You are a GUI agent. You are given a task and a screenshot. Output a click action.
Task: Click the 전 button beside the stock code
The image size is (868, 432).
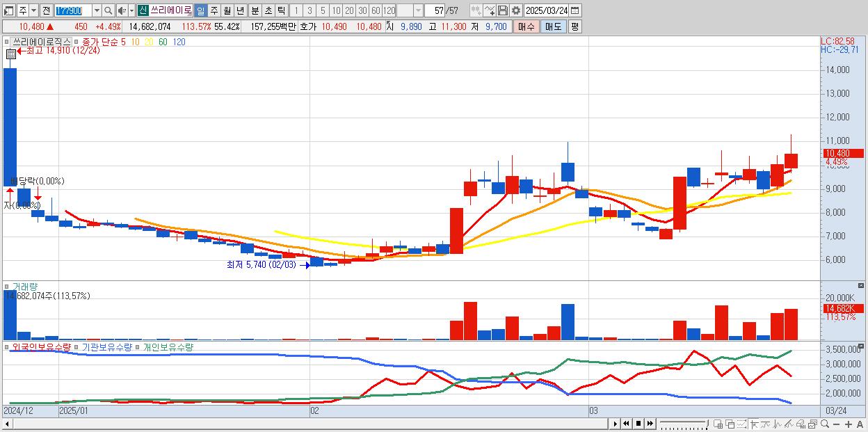46,10
